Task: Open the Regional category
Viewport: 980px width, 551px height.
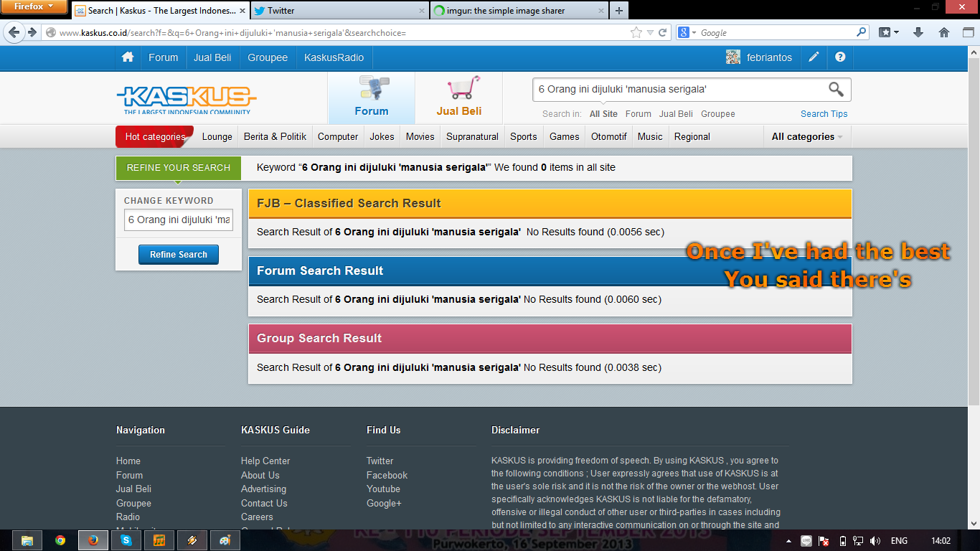Action: pos(692,136)
